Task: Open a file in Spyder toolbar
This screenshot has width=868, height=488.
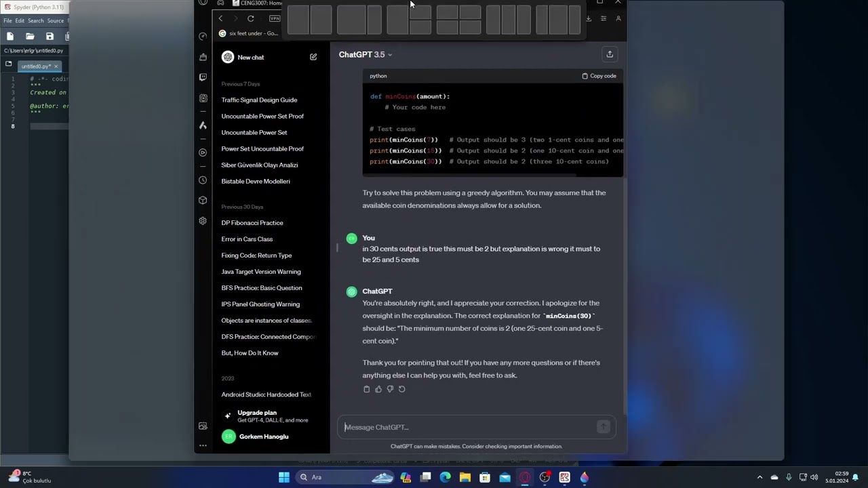Action: click(30, 36)
